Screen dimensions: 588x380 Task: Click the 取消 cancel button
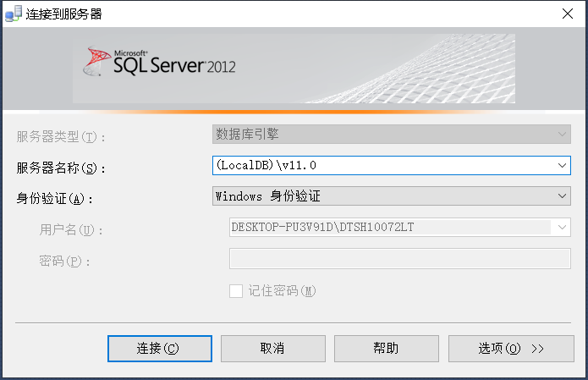(273, 349)
